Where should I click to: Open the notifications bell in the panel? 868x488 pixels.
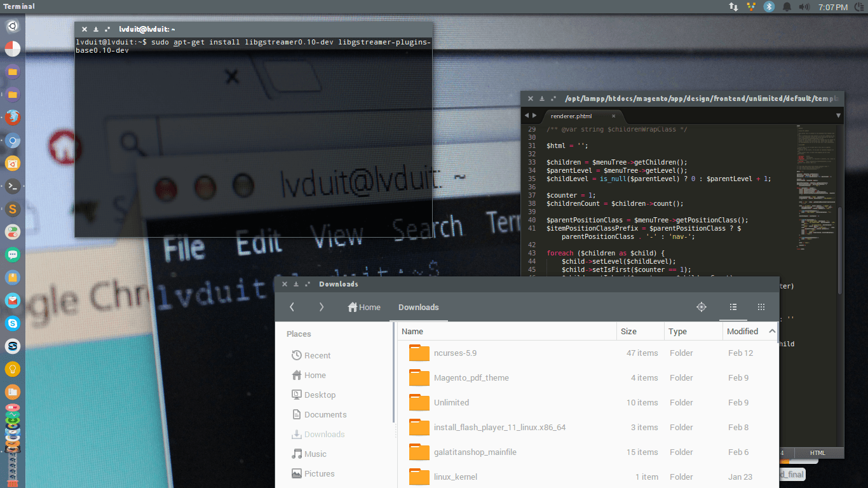[x=786, y=6]
